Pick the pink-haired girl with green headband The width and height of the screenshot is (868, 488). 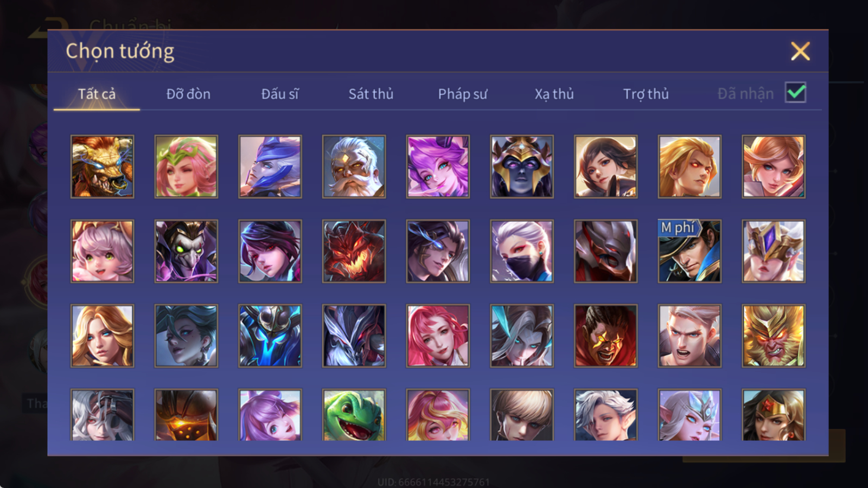coord(186,166)
